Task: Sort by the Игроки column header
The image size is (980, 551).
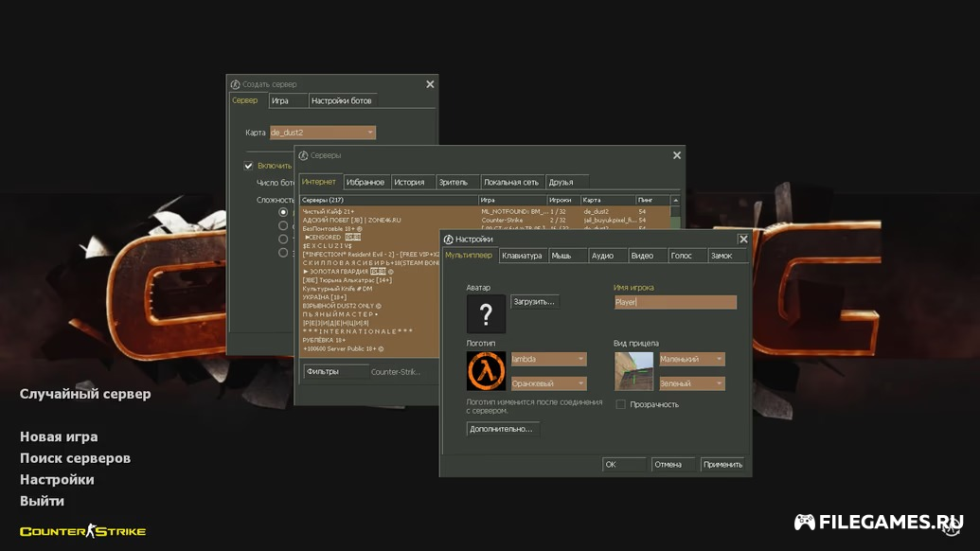Action: click(563, 200)
